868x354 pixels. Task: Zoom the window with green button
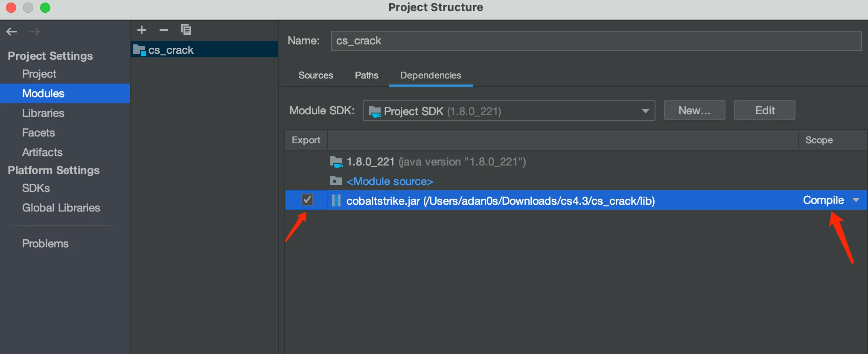click(45, 8)
